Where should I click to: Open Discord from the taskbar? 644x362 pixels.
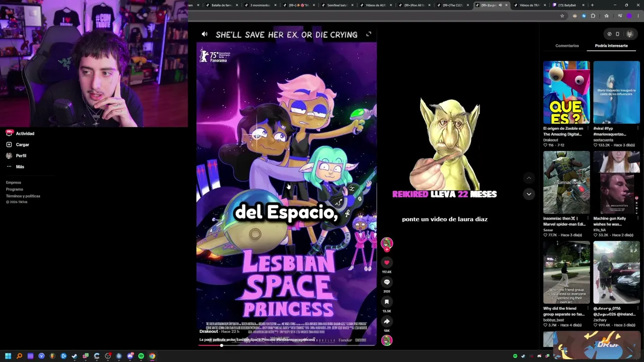click(130, 356)
